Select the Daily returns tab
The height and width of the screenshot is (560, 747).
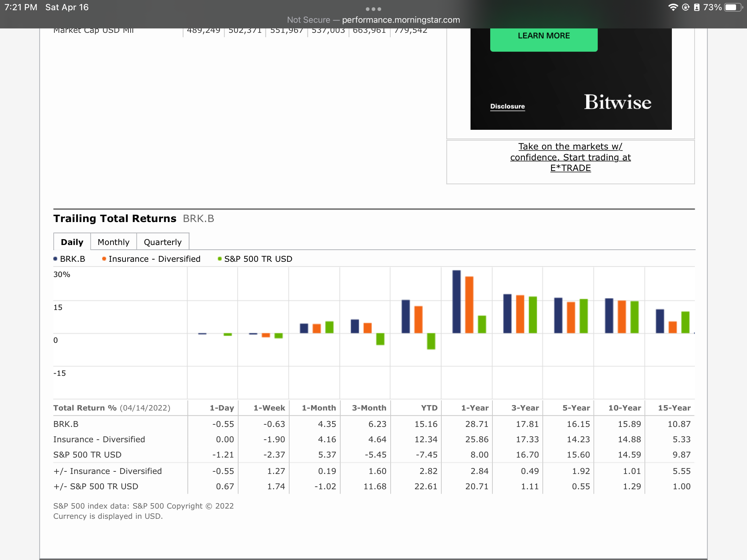(x=72, y=242)
